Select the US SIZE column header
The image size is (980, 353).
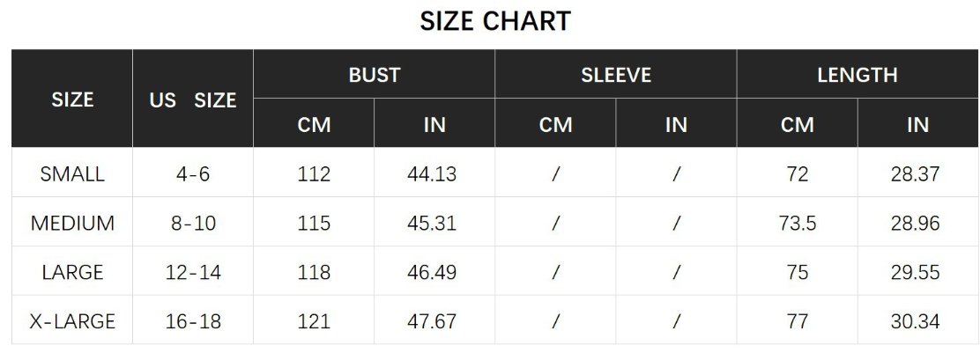[x=193, y=100]
